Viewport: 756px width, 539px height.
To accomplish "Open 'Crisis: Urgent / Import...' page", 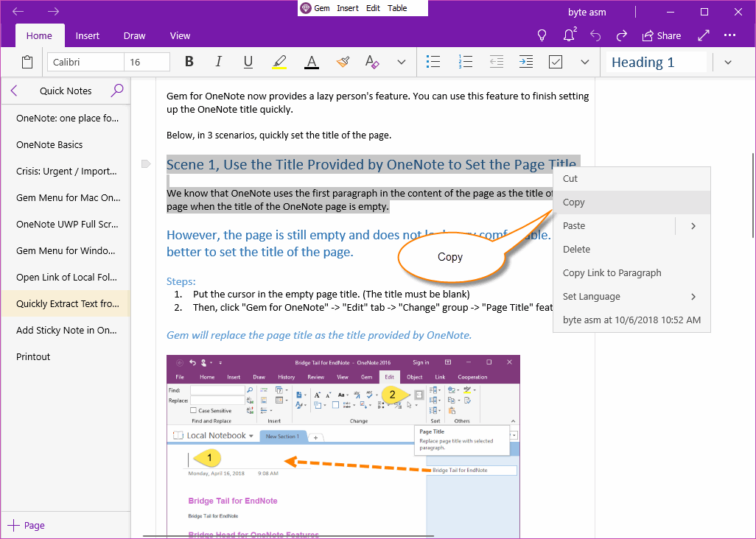I will coord(66,171).
